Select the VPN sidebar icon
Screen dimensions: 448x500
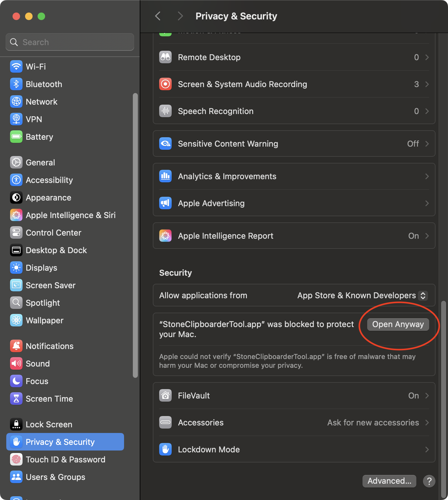(x=16, y=119)
